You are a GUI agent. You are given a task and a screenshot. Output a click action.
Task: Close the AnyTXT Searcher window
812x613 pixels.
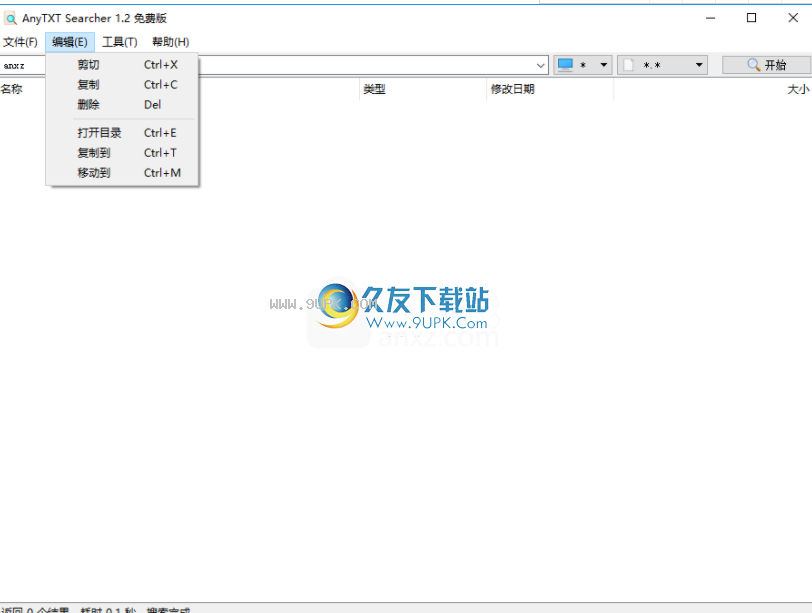[793, 18]
